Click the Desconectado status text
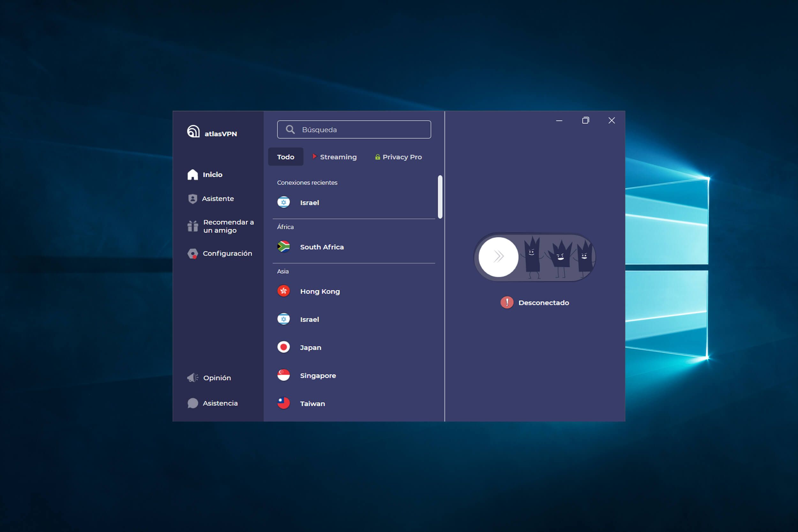 coord(544,303)
